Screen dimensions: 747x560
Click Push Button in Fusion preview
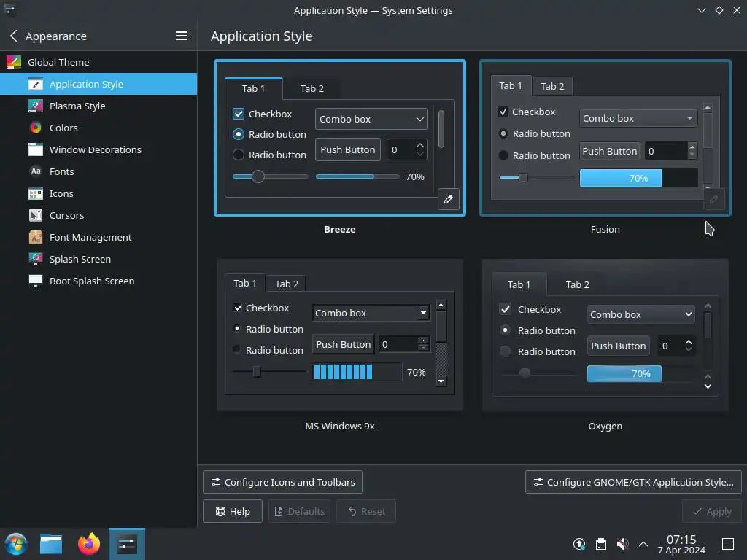coord(610,151)
